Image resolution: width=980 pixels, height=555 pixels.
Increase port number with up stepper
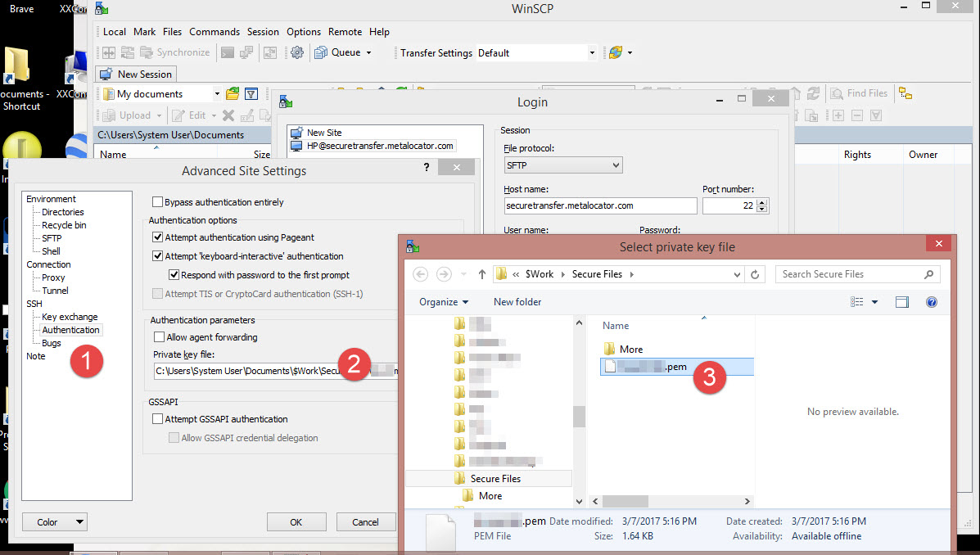[x=761, y=202]
